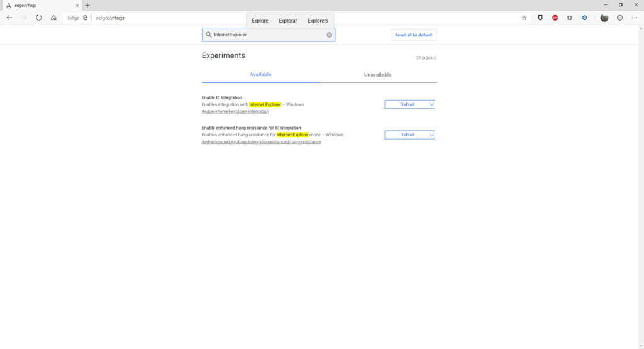Click the browser back arrow
The image size is (644, 349).
tap(9, 18)
